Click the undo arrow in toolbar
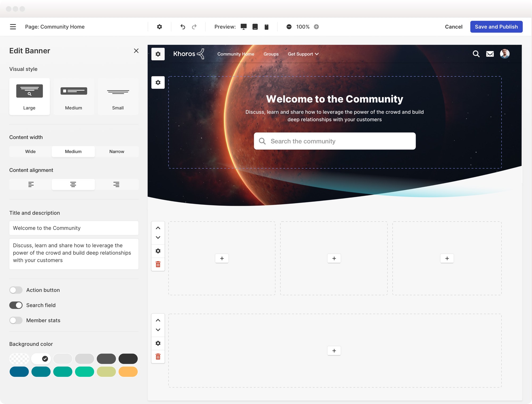 click(182, 27)
